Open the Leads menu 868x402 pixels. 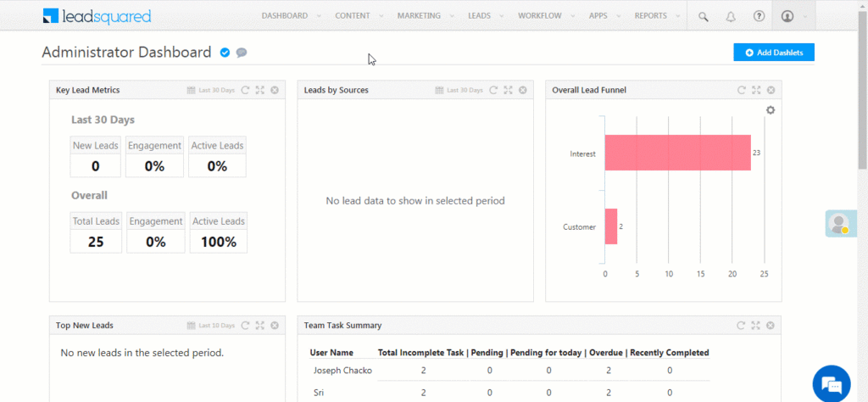[479, 16]
